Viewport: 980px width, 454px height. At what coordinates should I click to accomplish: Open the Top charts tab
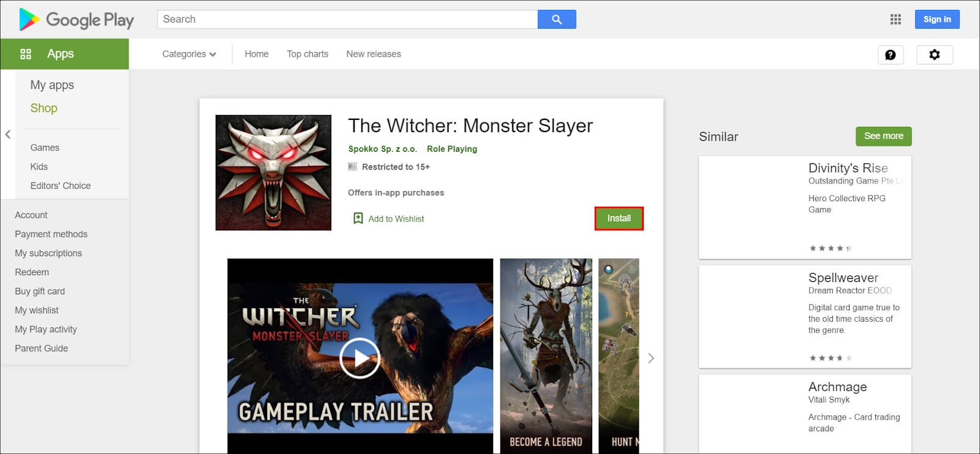tap(307, 54)
